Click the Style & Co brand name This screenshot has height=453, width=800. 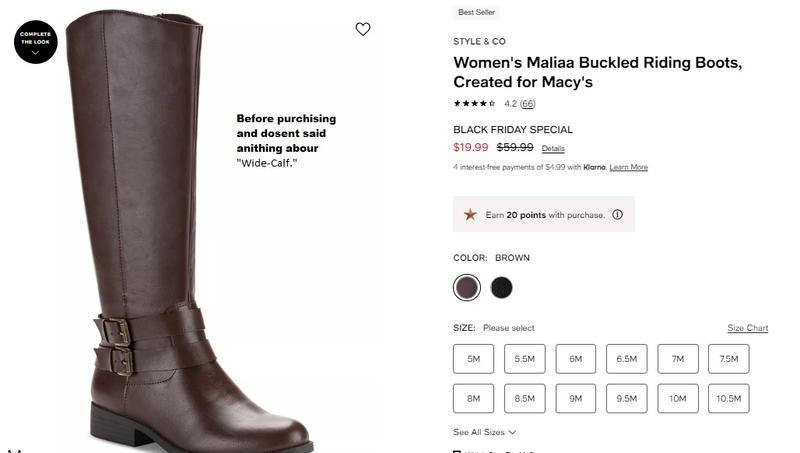click(x=479, y=42)
